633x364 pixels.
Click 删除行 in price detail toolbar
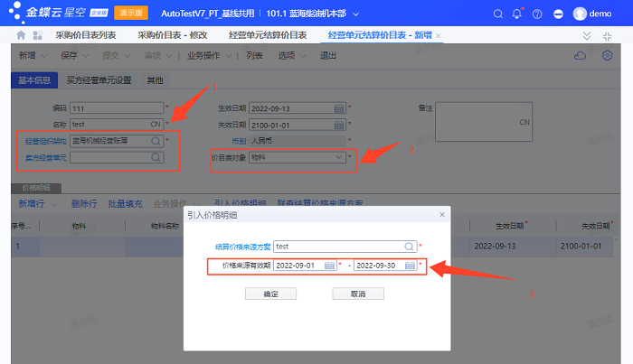[x=84, y=204]
